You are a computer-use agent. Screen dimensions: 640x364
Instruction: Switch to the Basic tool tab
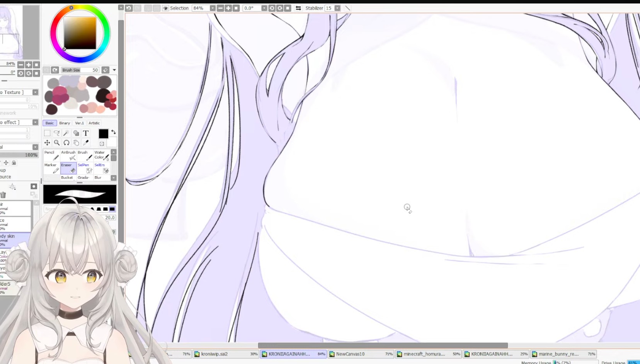click(50, 123)
